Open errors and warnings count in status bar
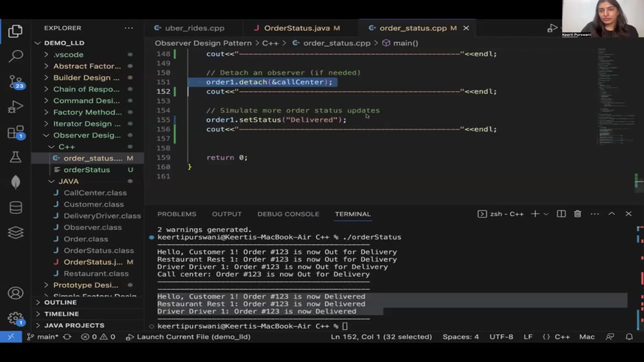 [x=98, y=337]
